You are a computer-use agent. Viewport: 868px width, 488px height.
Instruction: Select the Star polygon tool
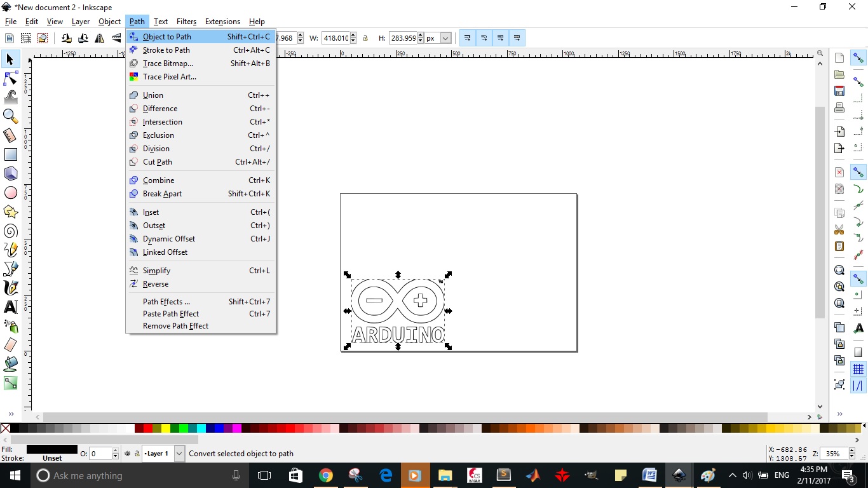coord(10,212)
